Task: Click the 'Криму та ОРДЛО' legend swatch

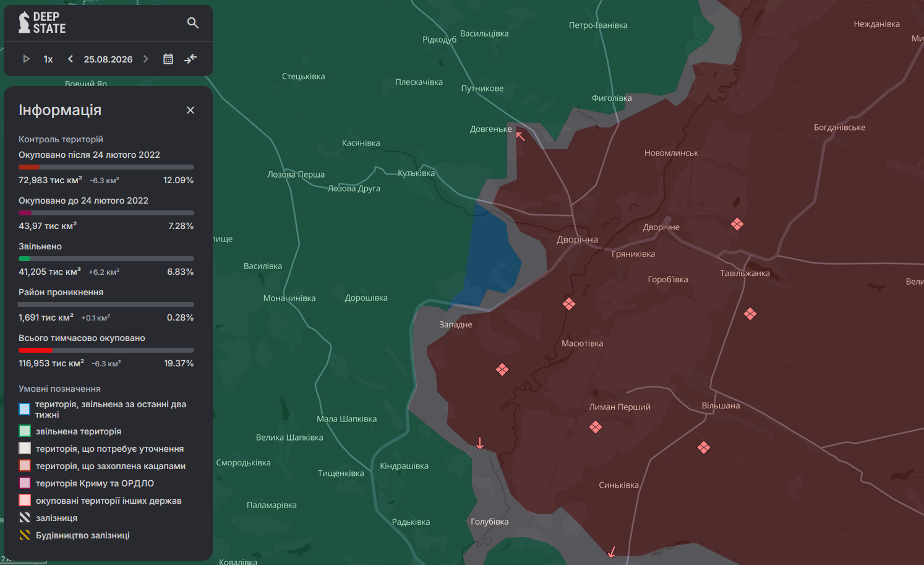Action: pyautogui.click(x=25, y=483)
